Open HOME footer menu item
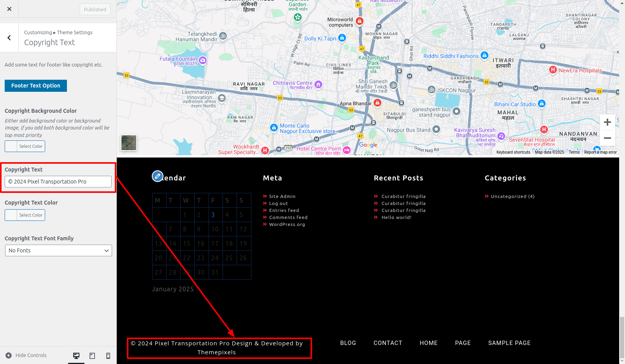 point(428,343)
